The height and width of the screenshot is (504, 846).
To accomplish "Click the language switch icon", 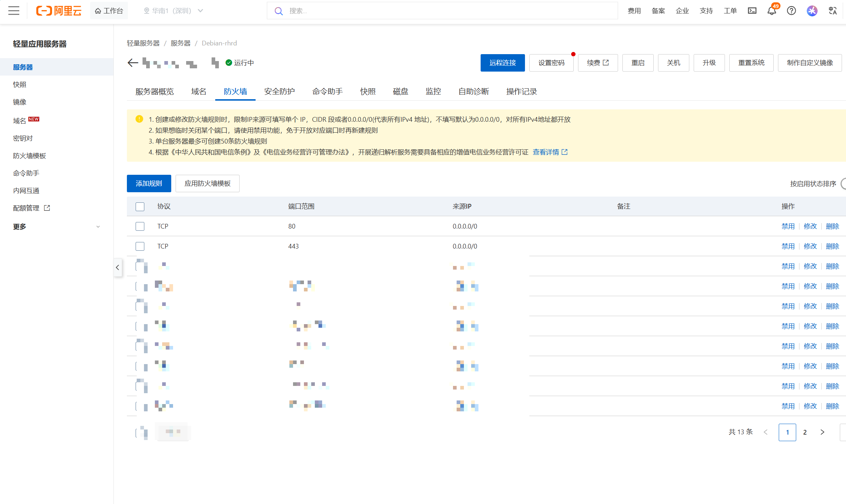I will point(833,11).
